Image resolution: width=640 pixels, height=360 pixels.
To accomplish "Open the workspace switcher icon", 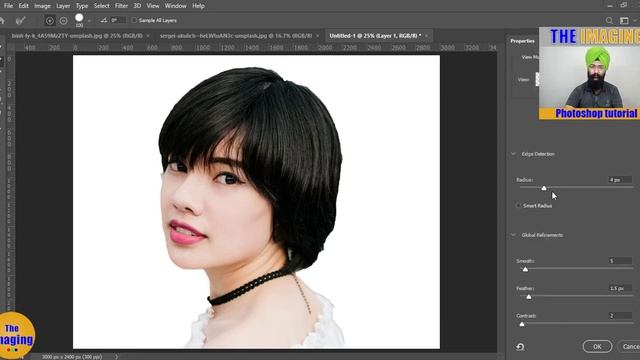I will click(x=624, y=20).
